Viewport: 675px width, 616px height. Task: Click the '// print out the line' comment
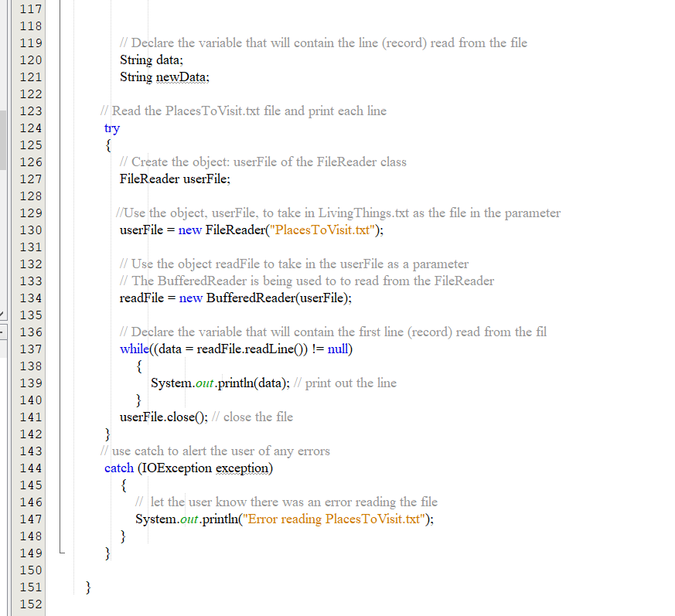346,383
